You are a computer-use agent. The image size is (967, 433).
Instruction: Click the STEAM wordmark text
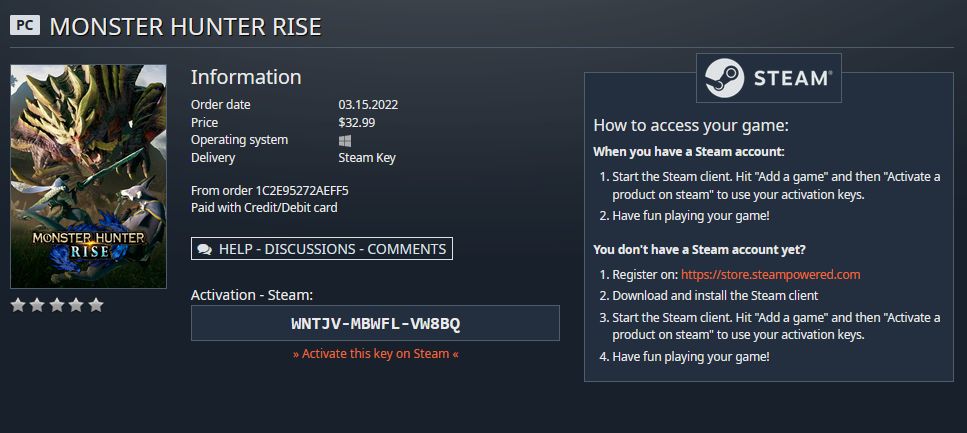[792, 78]
